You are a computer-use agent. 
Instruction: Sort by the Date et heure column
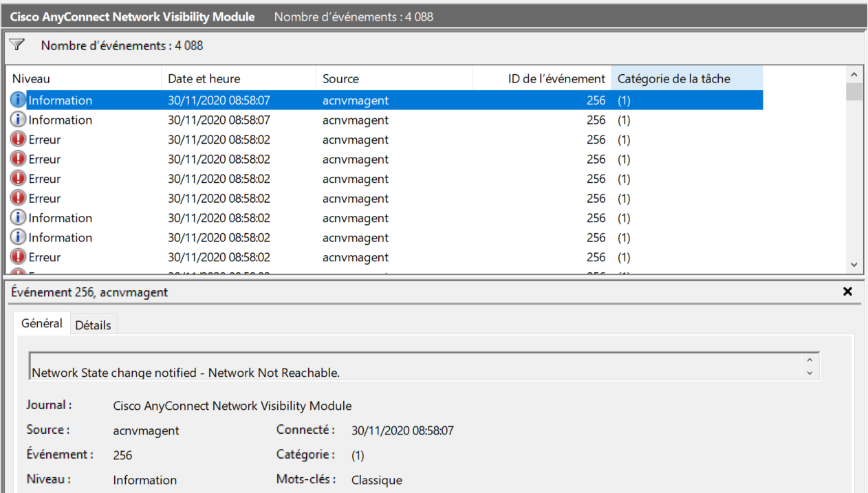click(239, 78)
